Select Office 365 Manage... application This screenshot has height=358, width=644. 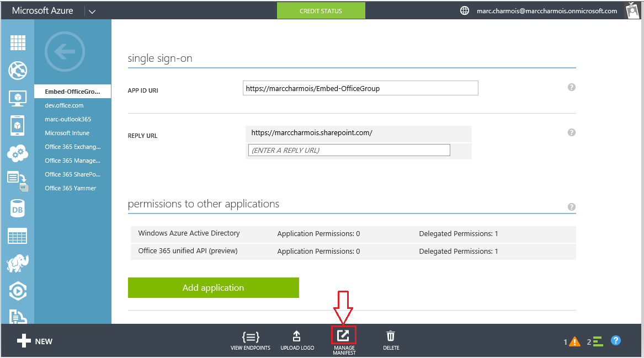coord(72,161)
